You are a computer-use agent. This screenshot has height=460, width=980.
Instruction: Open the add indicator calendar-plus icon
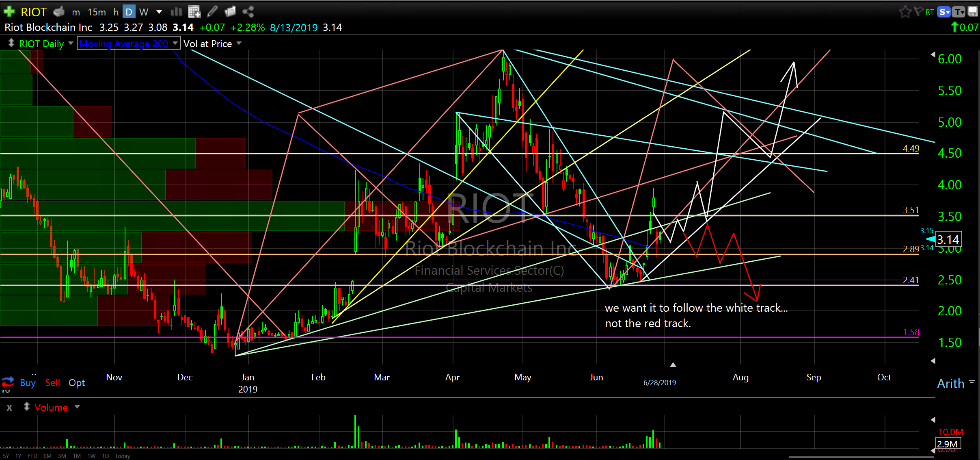(x=194, y=12)
